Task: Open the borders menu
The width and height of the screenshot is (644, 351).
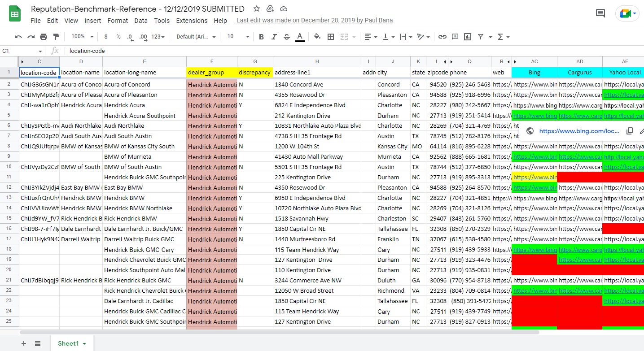Action: [331, 37]
